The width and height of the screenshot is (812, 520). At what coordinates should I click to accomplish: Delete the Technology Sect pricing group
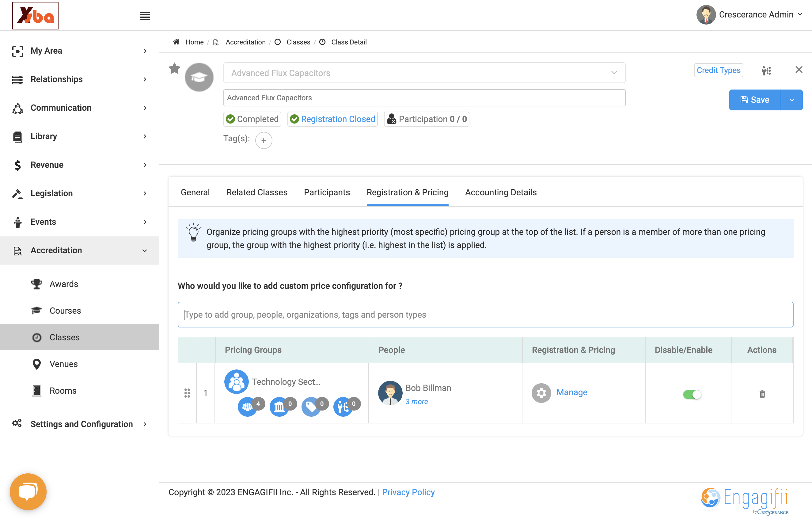762,394
